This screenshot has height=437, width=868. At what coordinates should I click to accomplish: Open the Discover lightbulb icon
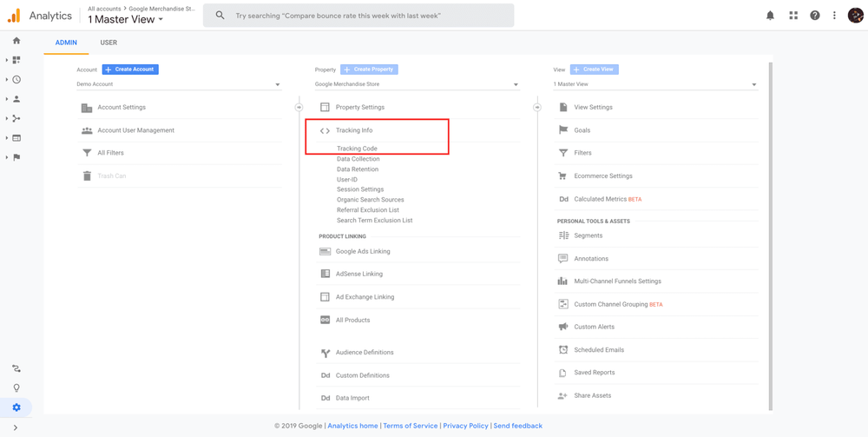coord(16,387)
